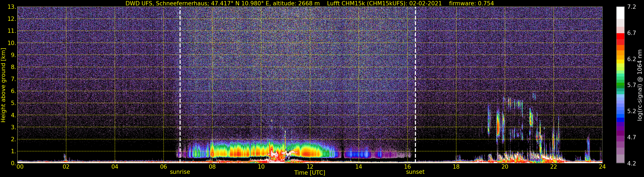This screenshot has width=644, height=177.
Task: Click the blue segment of the colorbar
Action: point(620,119)
